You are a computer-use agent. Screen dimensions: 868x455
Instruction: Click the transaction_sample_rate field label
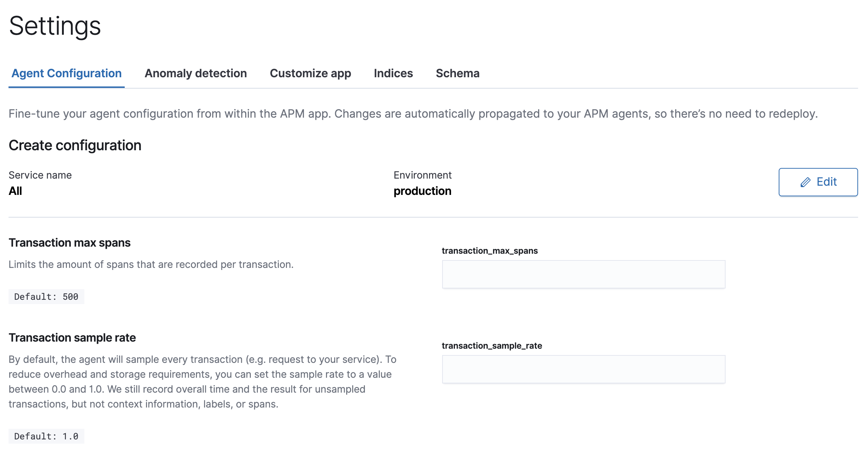[x=492, y=346]
